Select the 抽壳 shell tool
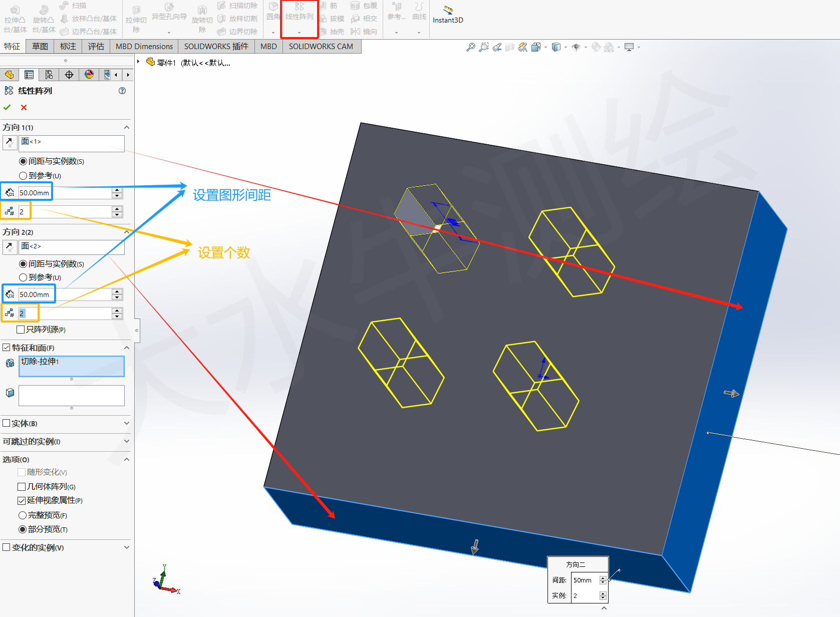 click(334, 31)
